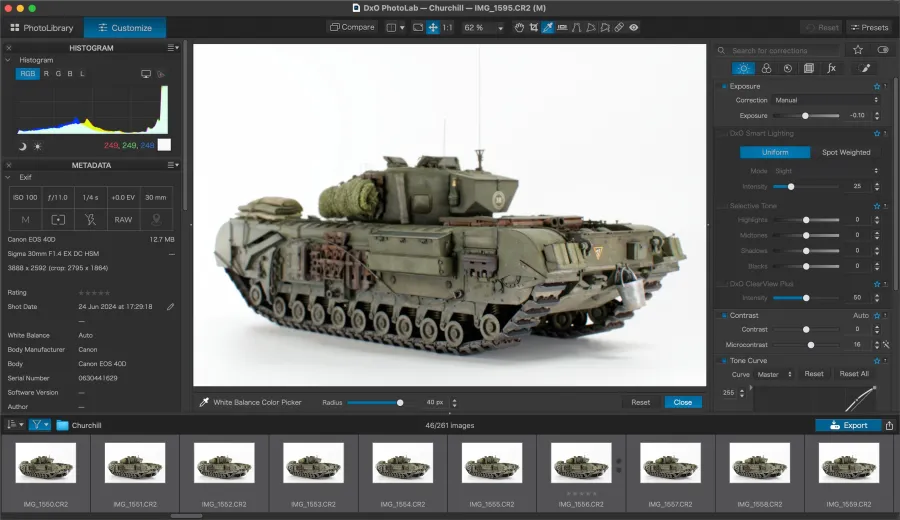Show the L luminance histogram channel
900x520 pixels.
[x=82, y=73]
